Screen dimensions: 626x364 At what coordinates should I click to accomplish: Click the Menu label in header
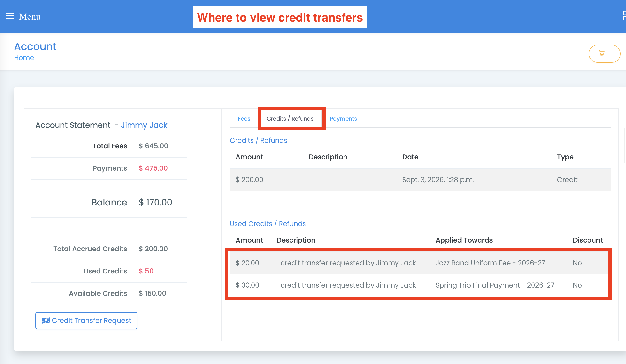(30, 17)
